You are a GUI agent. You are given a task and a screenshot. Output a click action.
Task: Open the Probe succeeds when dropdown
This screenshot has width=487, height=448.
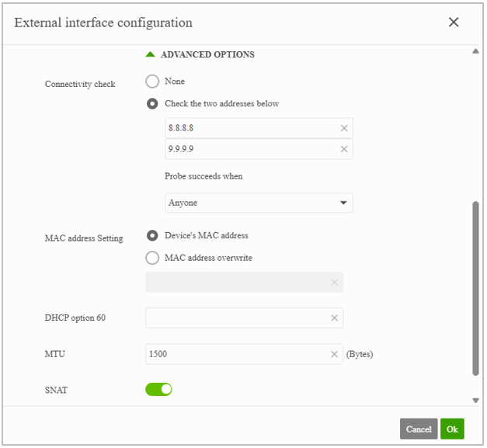point(259,203)
